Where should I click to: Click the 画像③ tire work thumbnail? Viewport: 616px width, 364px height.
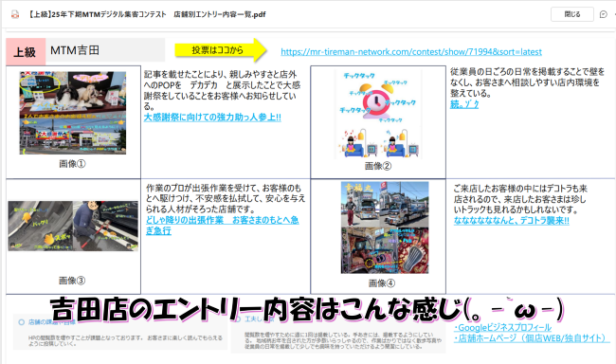(73, 226)
